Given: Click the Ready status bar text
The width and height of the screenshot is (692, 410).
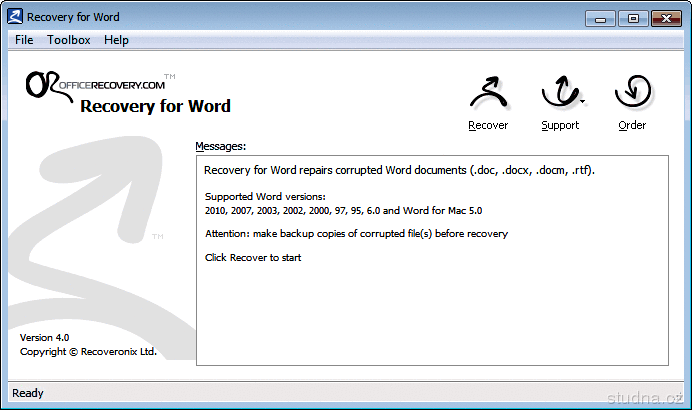Looking at the screenshot, I should click(x=28, y=393).
